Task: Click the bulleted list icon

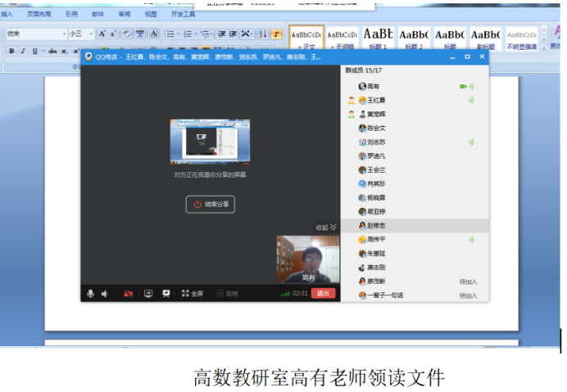Action: point(170,34)
